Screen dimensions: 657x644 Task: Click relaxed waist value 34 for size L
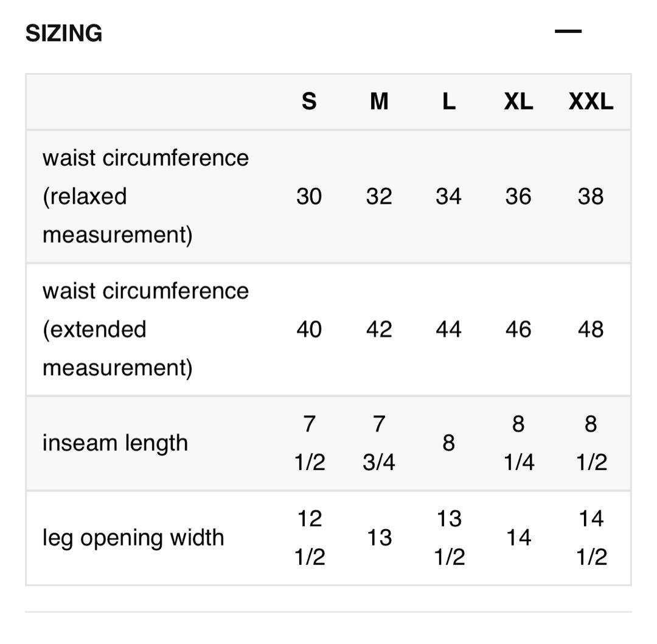click(x=448, y=196)
